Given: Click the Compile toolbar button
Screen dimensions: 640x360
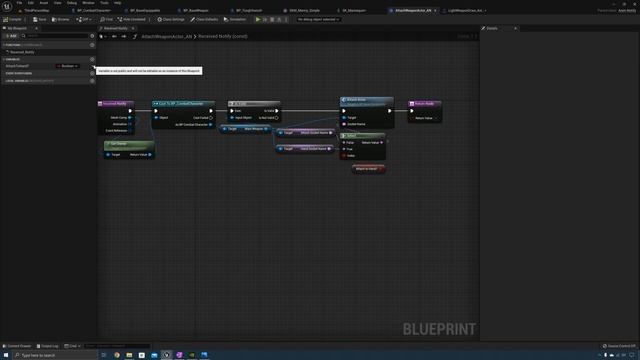Looking at the screenshot, I should [13, 19].
